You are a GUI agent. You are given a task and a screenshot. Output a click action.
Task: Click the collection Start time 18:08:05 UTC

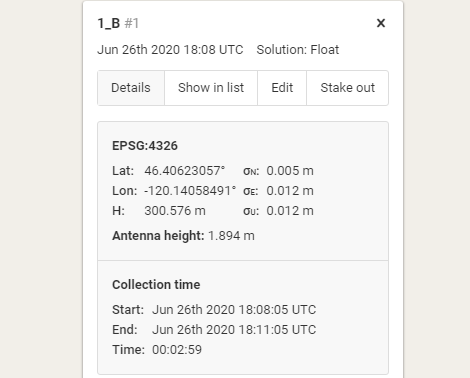coord(234,310)
